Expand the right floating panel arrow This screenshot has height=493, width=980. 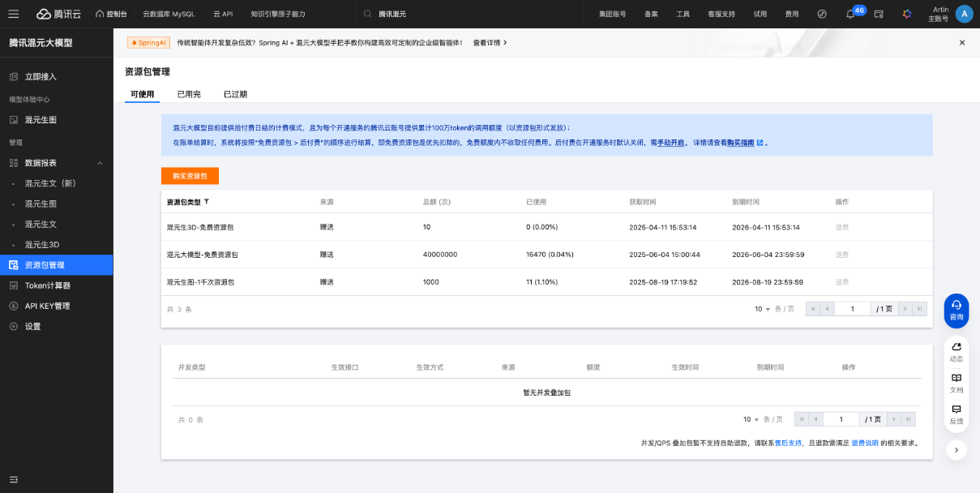956,449
